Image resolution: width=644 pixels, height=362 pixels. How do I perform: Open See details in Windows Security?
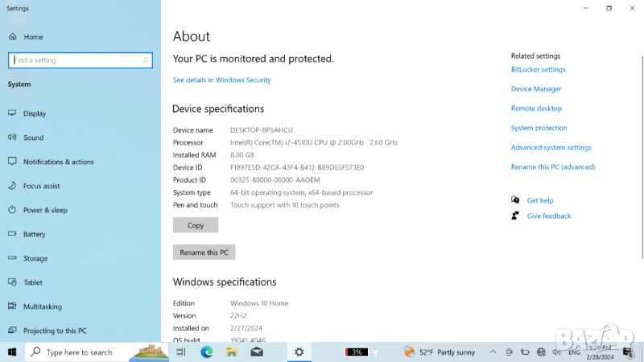point(221,80)
